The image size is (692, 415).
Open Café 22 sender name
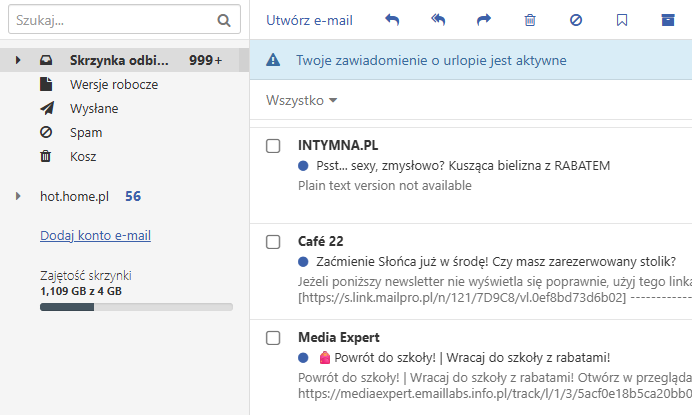point(320,241)
